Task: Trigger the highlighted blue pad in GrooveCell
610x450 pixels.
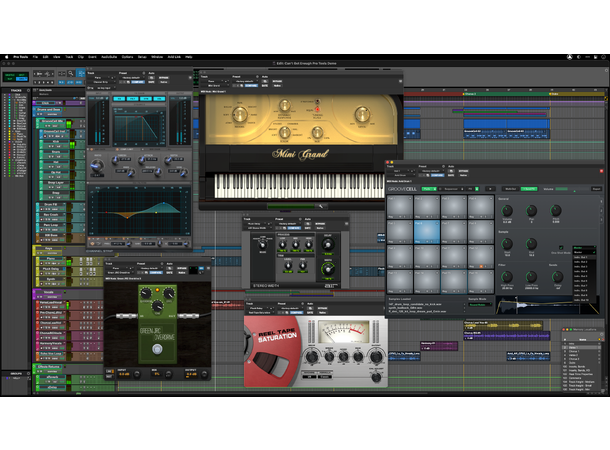Action: pos(427,231)
